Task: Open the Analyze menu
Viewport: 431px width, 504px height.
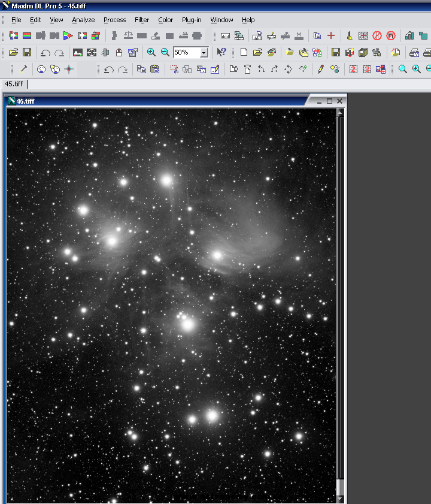Action: point(83,20)
